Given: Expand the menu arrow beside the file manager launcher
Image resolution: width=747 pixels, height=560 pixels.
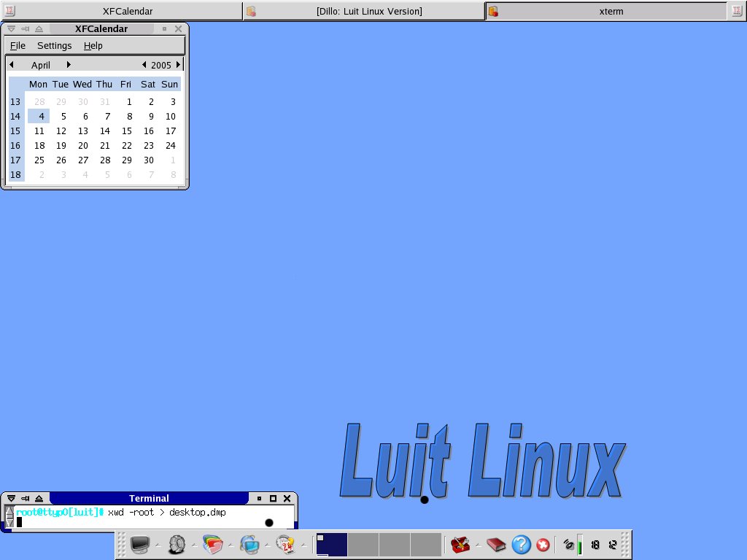Looking at the screenshot, I should 231,545.
